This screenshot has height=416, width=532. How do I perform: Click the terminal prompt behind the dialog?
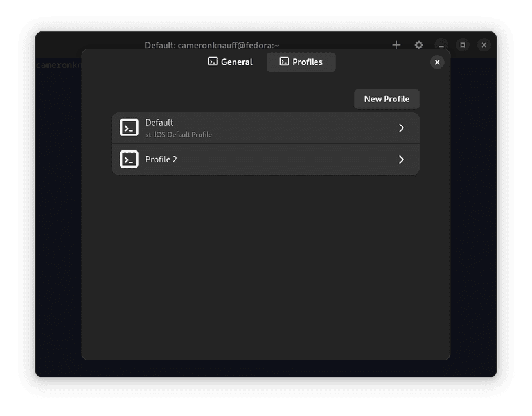[58, 65]
